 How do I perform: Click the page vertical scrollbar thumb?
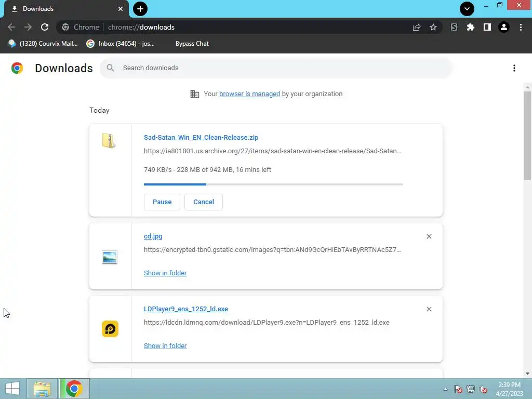tap(527, 136)
